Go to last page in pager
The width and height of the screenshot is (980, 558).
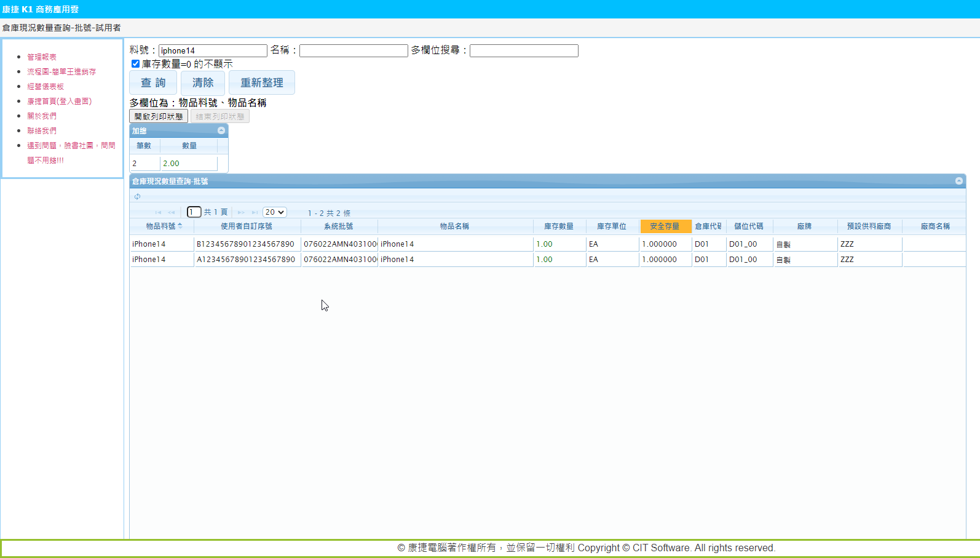(255, 212)
